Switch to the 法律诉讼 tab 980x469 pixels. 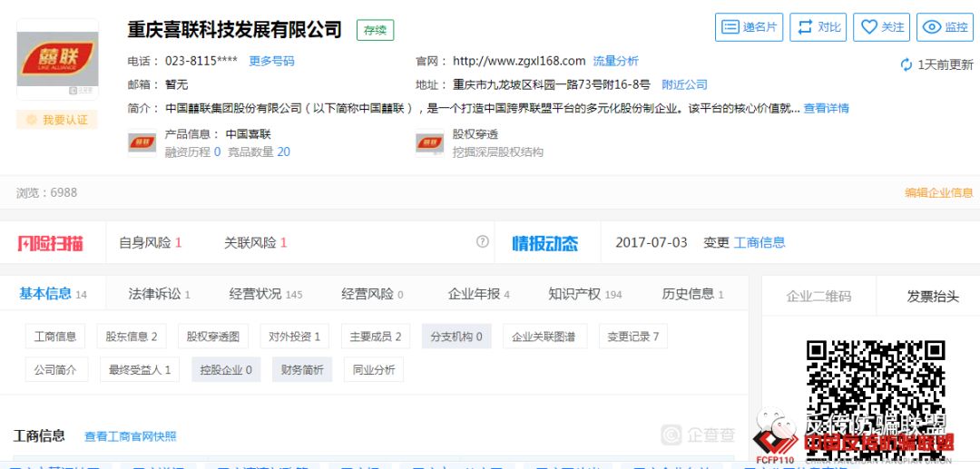[x=159, y=294]
